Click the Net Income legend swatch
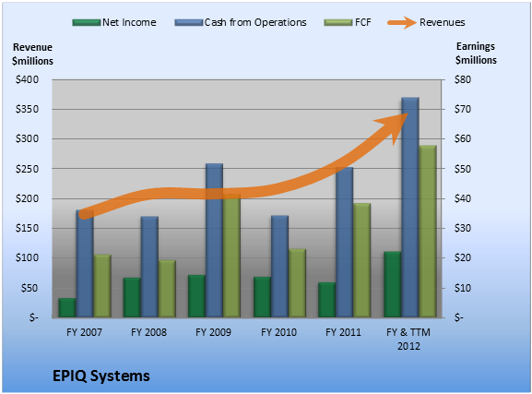 point(87,23)
